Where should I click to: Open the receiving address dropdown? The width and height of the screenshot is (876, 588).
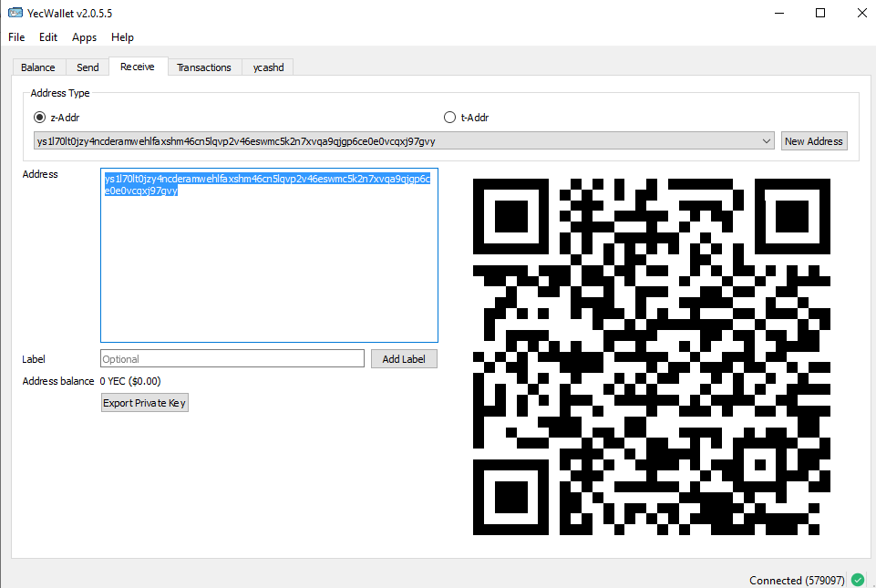767,140
